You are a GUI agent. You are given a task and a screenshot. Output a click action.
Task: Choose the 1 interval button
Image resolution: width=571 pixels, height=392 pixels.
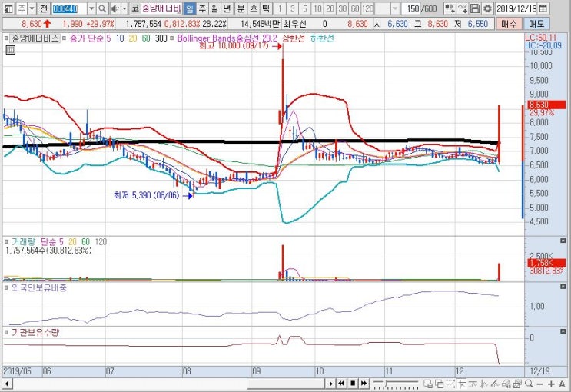tap(280, 8)
